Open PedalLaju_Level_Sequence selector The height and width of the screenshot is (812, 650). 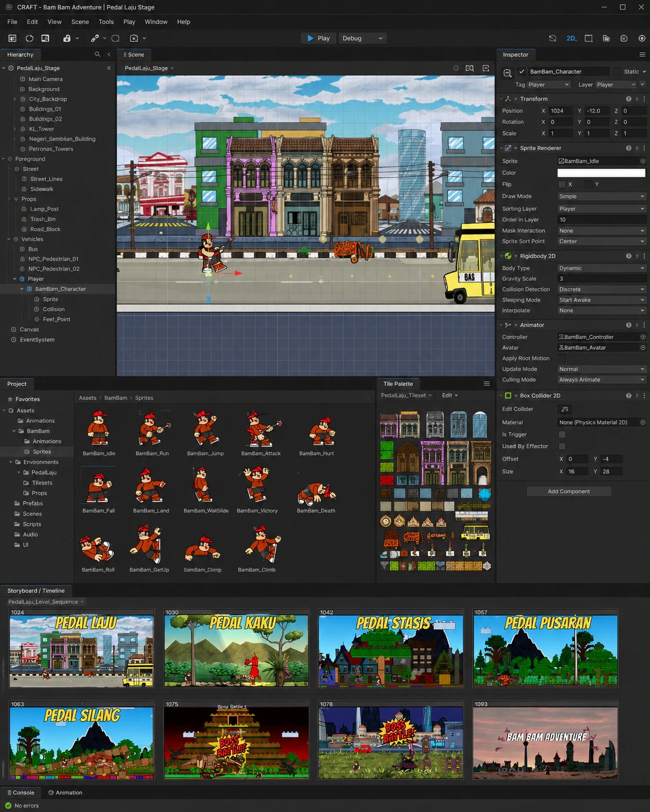pos(46,602)
